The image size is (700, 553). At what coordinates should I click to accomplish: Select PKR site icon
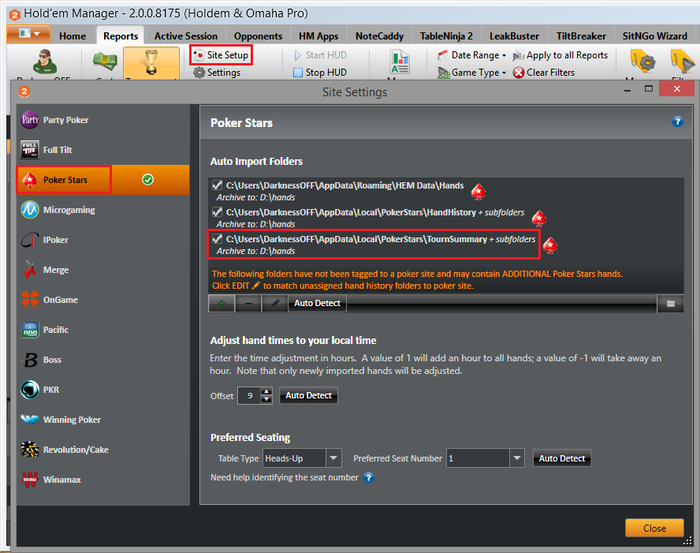point(30,390)
